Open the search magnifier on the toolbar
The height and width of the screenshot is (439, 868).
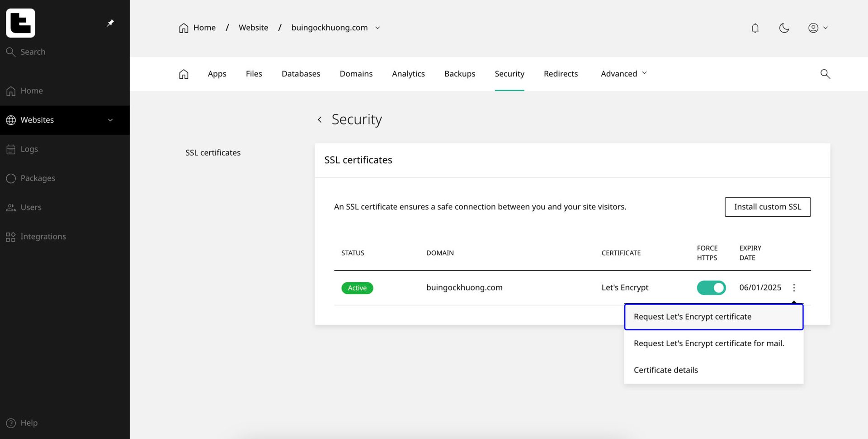point(825,73)
